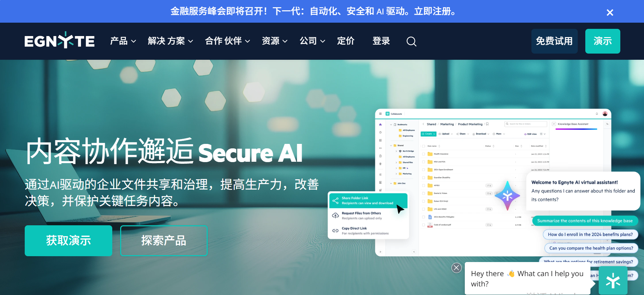Open the 登录 login link

[x=381, y=41]
